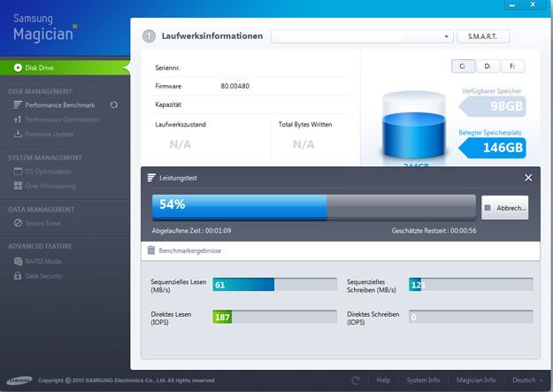Open RAPID Mode advanced feature

point(43,261)
